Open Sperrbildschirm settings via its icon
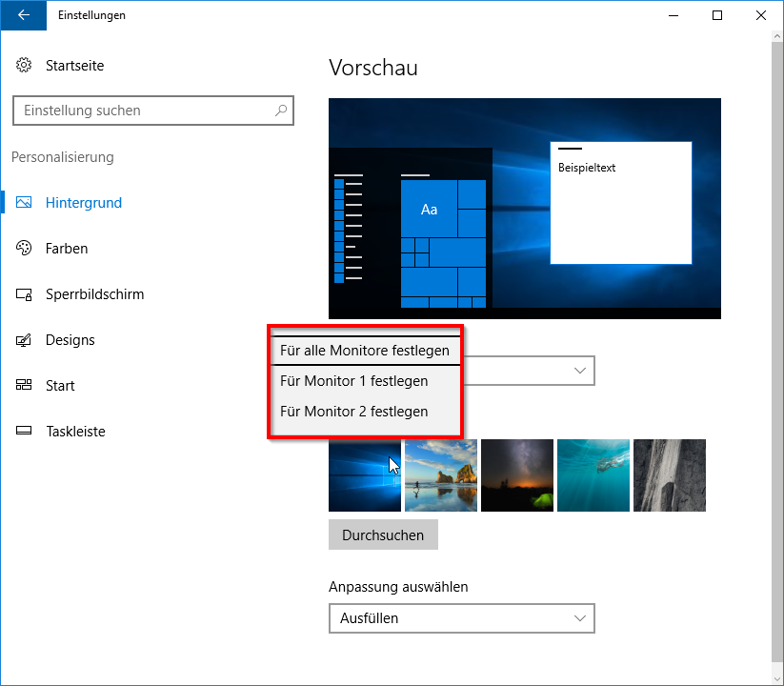784x686 pixels. pos(24,294)
